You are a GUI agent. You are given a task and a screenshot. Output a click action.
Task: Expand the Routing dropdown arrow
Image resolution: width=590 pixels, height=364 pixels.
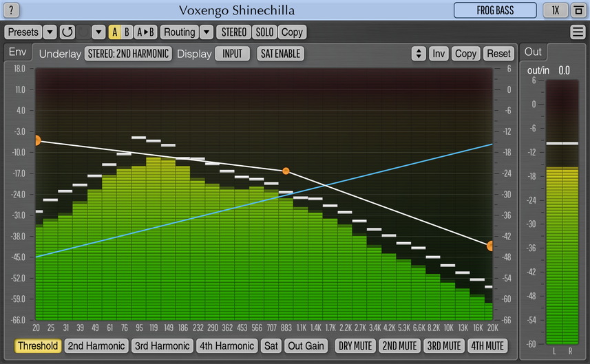[x=207, y=32]
